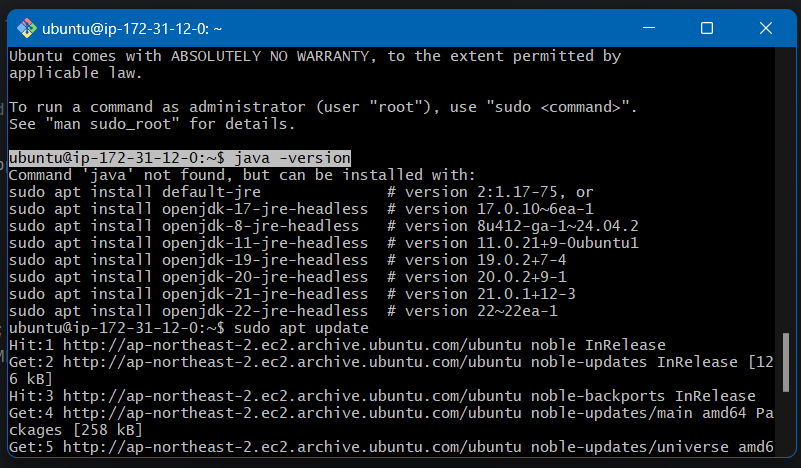Click the openjdk-8-jre-headless install line
Image resolution: width=801 pixels, height=468 pixels.
click(323, 226)
